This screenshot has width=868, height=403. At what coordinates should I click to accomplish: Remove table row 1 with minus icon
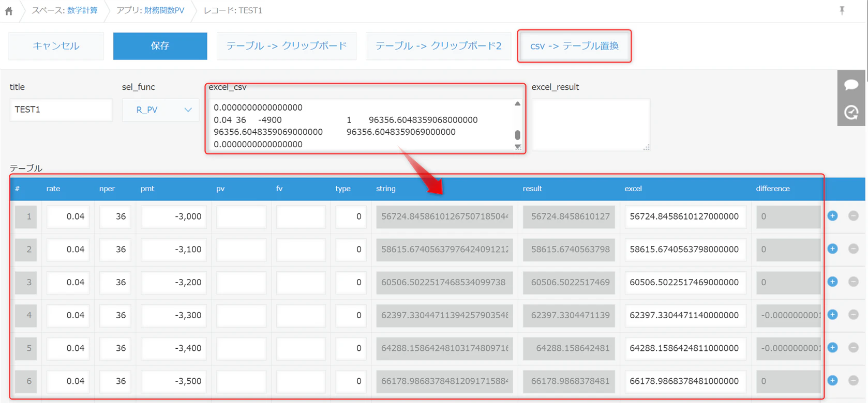(x=854, y=216)
